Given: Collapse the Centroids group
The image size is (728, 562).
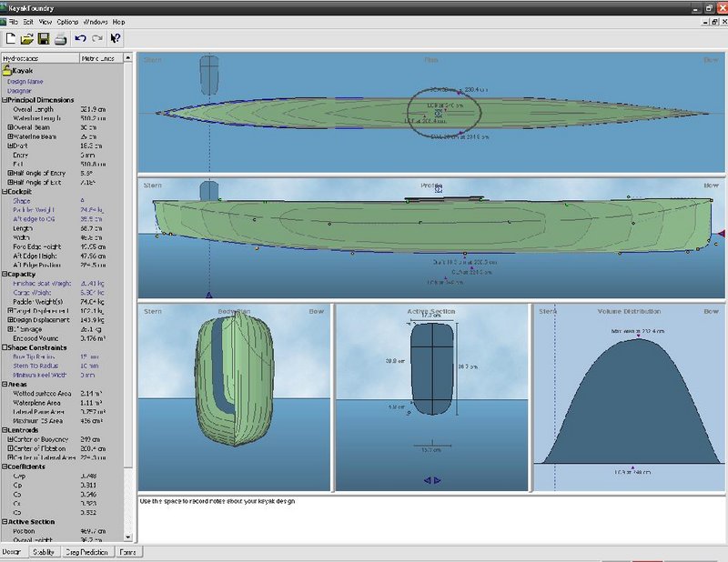Looking at the screenshot, I should click(x=5, y=430).
